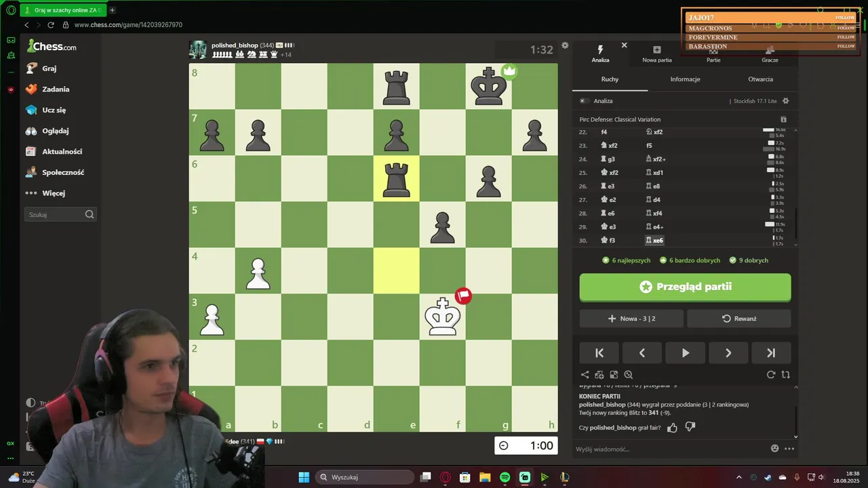This screenshot has width=868, height=488.
Task: Click the move-quality summary 6 najlepszych
Action: (x=626, y=260)
